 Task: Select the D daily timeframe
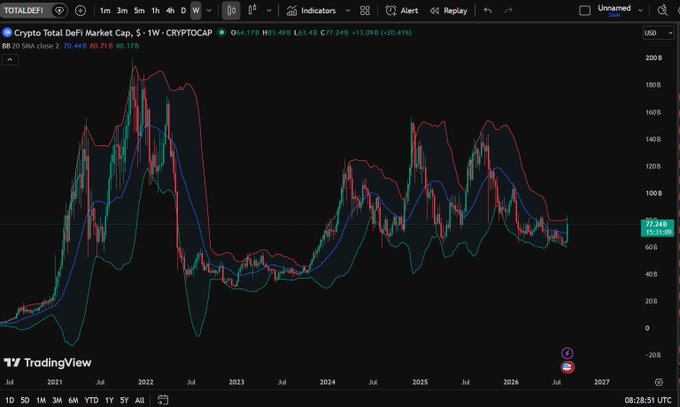pos(183,10)
